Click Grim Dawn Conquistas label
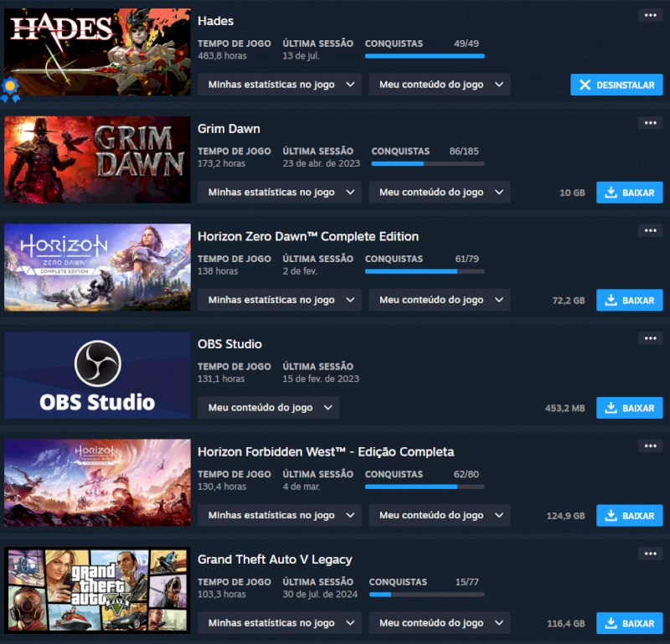Viewport: 670px width, 644px height. point(400,152)
